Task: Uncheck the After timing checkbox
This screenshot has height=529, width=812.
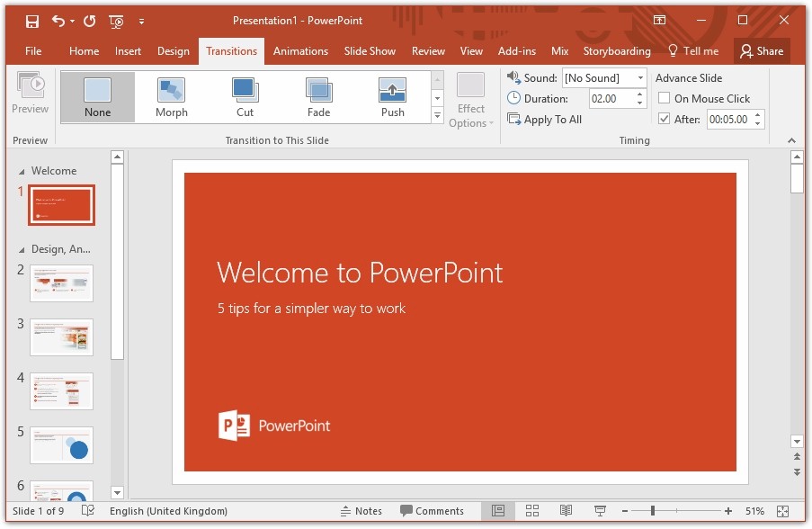Action: pos(664,119)
